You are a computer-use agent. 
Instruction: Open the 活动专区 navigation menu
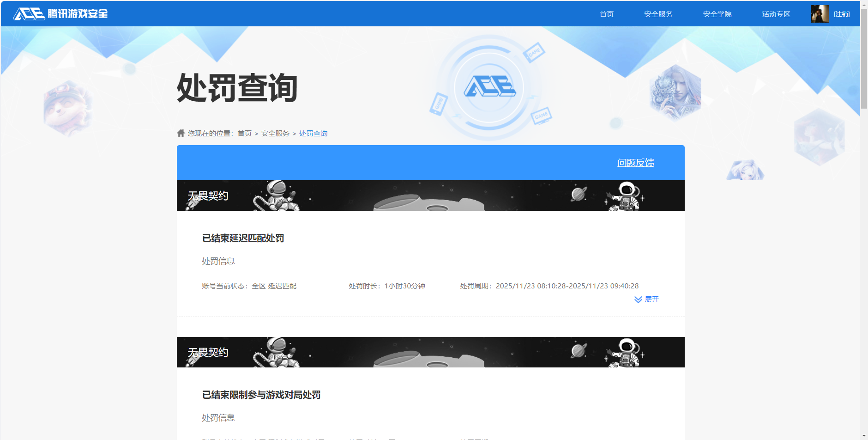click(x=775, y=13)
